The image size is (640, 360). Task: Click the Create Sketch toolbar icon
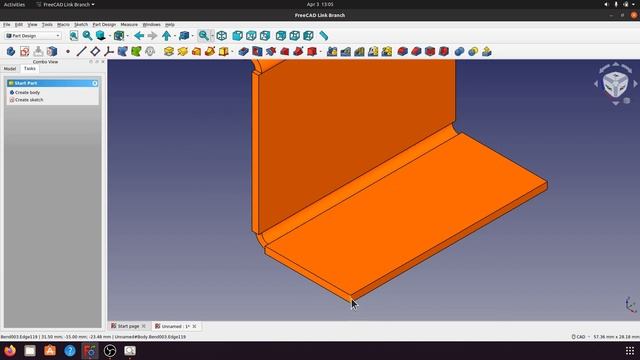click(24, 51)
